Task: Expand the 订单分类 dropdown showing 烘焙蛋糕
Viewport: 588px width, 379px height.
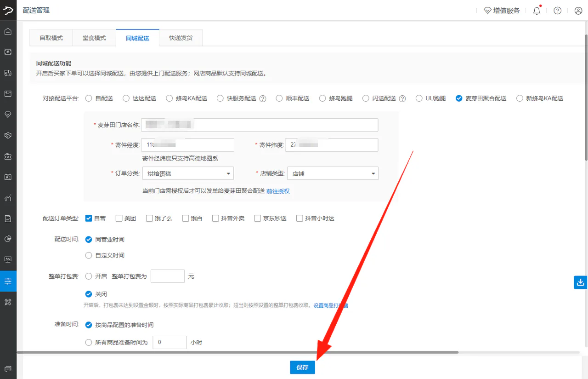Action: click(x=188, y=173)
